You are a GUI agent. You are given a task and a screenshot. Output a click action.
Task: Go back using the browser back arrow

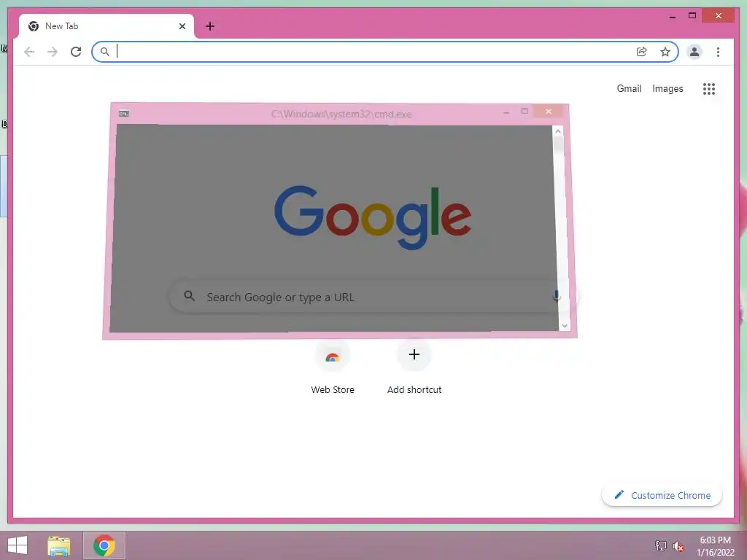pos(29,52)
